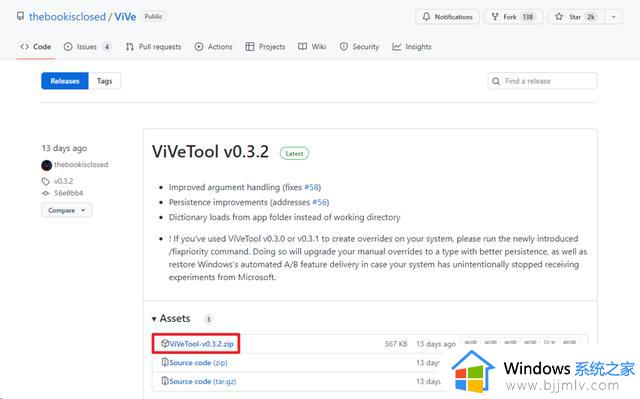
Task: Open the Wiki tab
Action: [312, 47]
